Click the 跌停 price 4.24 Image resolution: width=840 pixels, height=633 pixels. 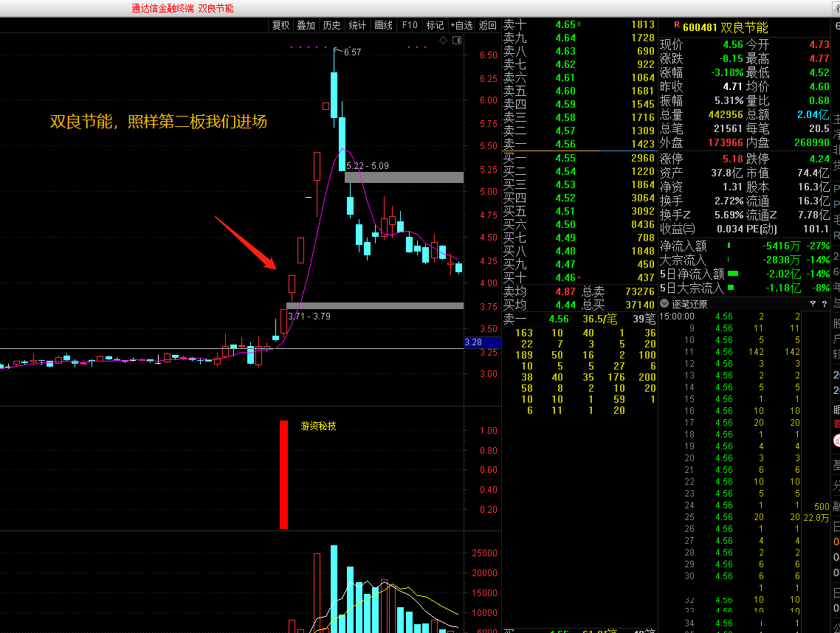point(819,159)
